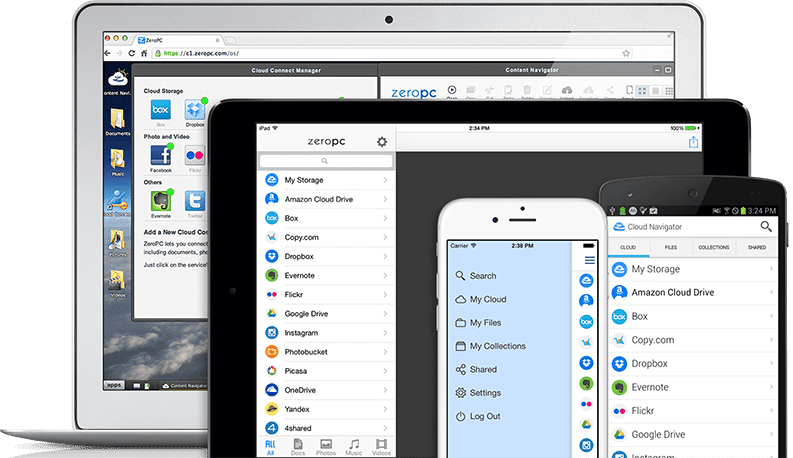Click browser reload button on laptop
Viewport: 793px width, 458px height.
click(131, 53)
